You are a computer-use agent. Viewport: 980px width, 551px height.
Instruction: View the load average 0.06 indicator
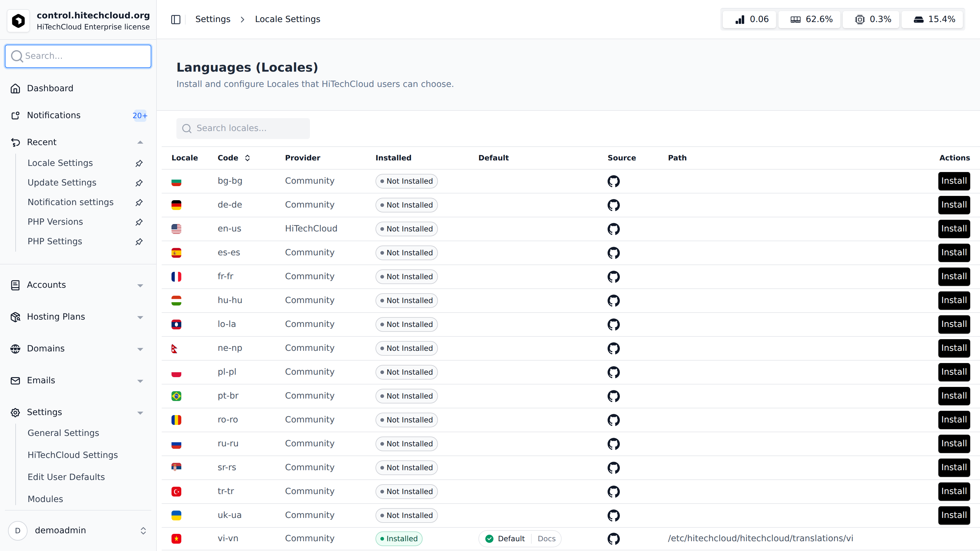click(x=749, y=19)
